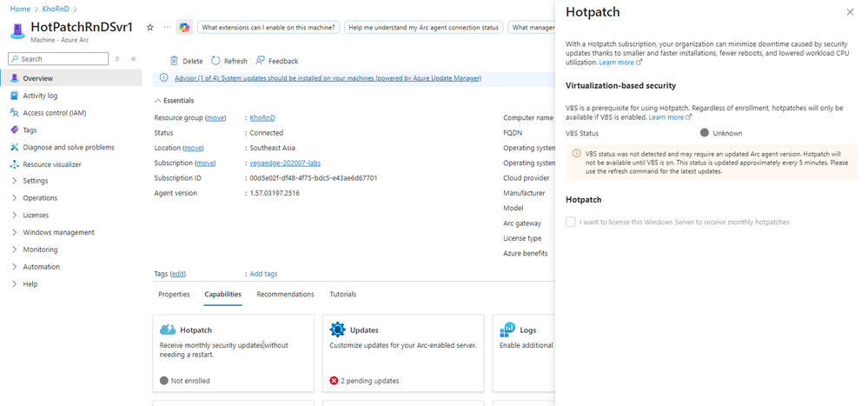Click move link next to Resource group
The width and height of the screenshot is (868, 406).
[x=215, y=118]
